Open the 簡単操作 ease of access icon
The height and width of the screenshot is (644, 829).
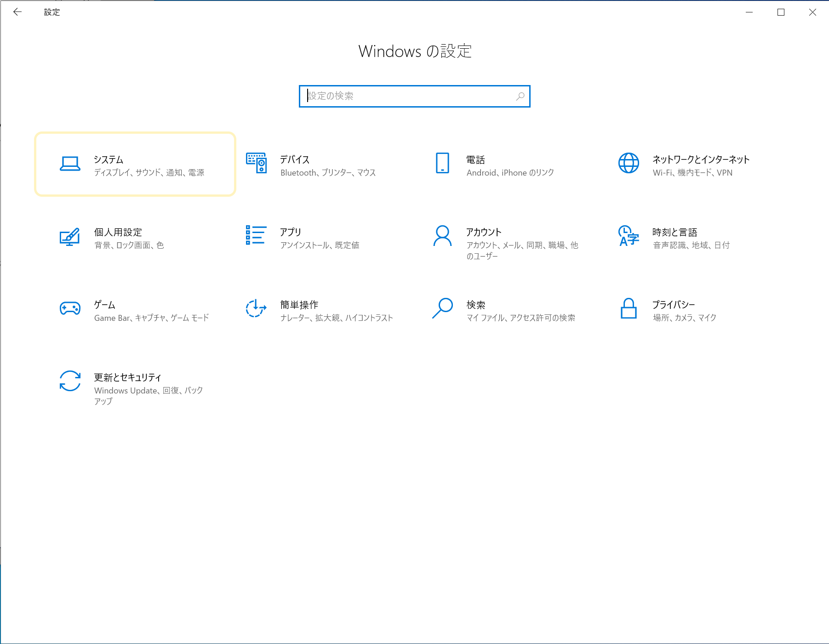[x=256, y=308]
